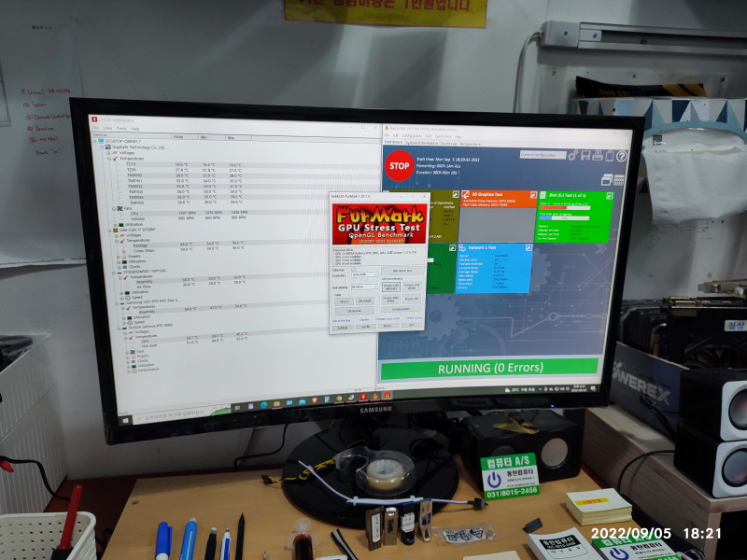Click the FurMark GPU Stress Test banner

point(379,224)
